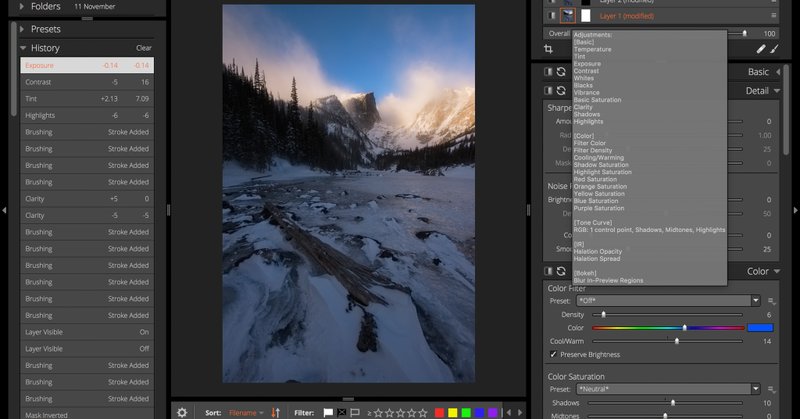Filter by three star rating
This screenshot has height=419, width=800.
401,413
